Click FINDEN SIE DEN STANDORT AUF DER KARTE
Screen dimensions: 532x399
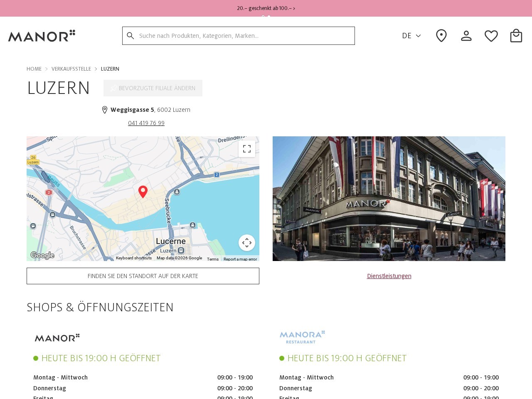pyautogui.click(x=143, y=276)
